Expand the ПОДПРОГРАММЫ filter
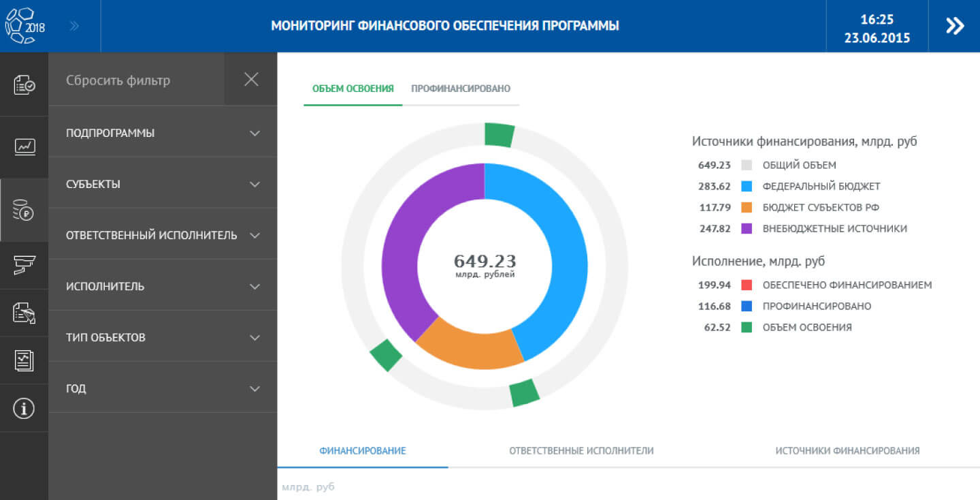Viewport: 980px width, 500px height. pos(163,133)
